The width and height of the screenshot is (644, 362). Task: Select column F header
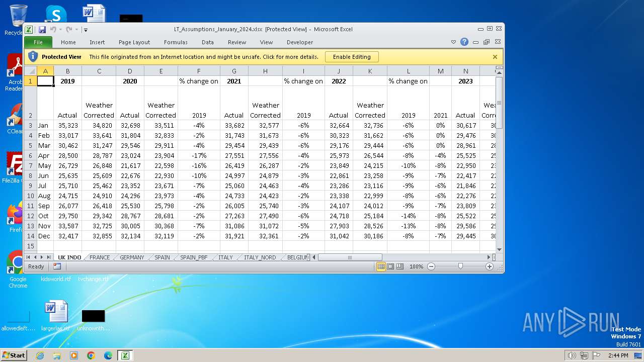click(199, 71)
